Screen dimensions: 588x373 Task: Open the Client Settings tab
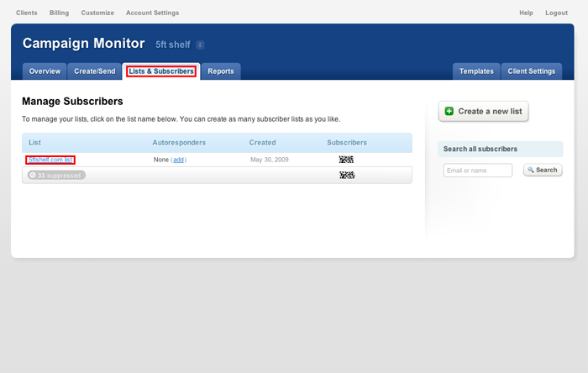(532, 71)
